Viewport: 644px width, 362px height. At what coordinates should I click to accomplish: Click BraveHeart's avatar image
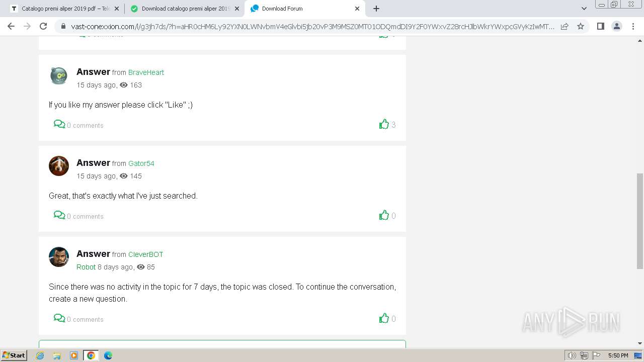point(59,75)
